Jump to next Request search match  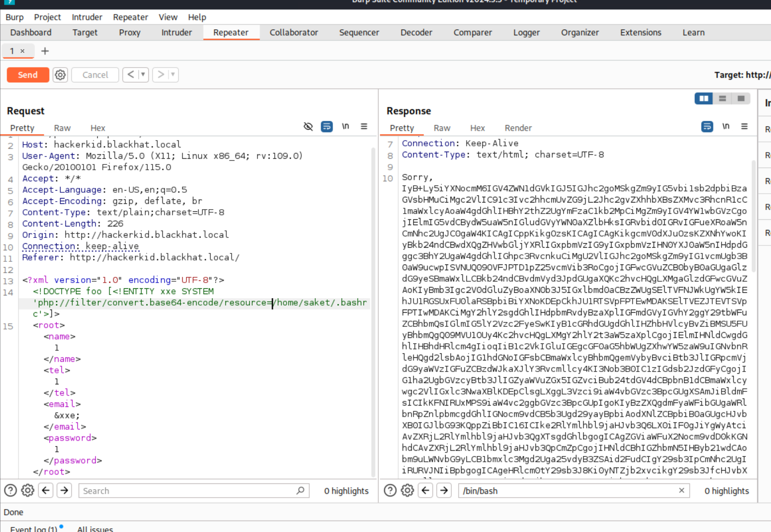[65, 490]
